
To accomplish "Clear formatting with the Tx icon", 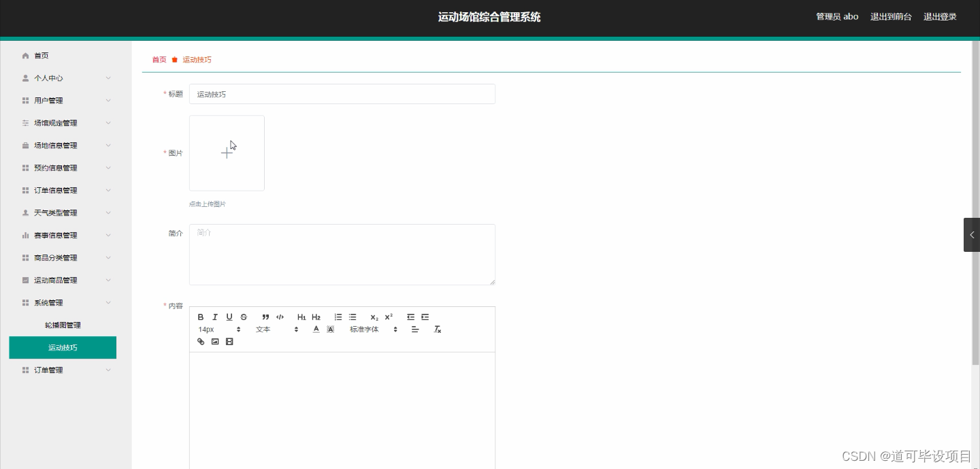I will (x=438, y=329).
